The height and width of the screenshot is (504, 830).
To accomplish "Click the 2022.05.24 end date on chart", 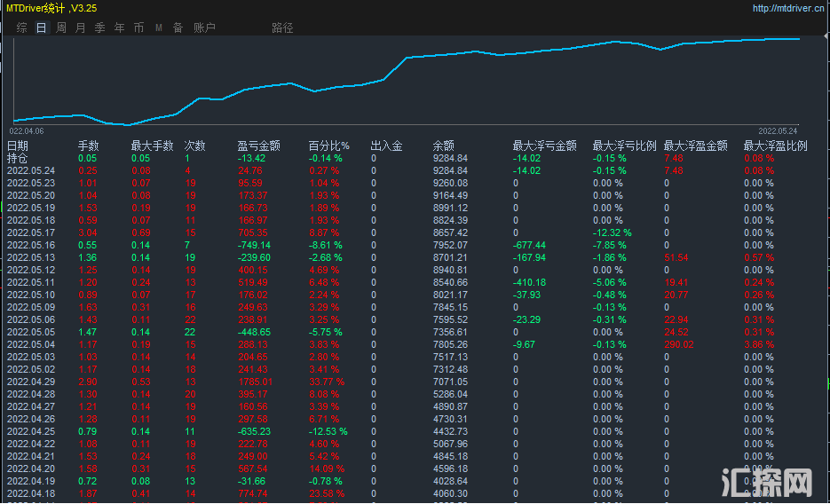I will pyautogui.click(x=779, y=130).
